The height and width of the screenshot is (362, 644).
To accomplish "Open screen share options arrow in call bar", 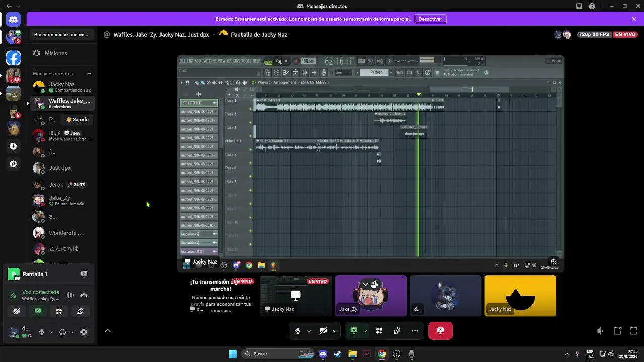I will click(365, 331).
